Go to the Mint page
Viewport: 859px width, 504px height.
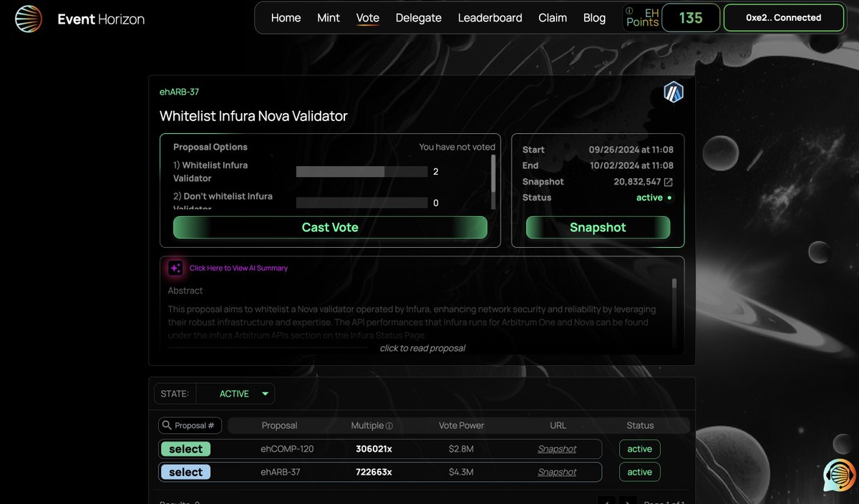329,18
